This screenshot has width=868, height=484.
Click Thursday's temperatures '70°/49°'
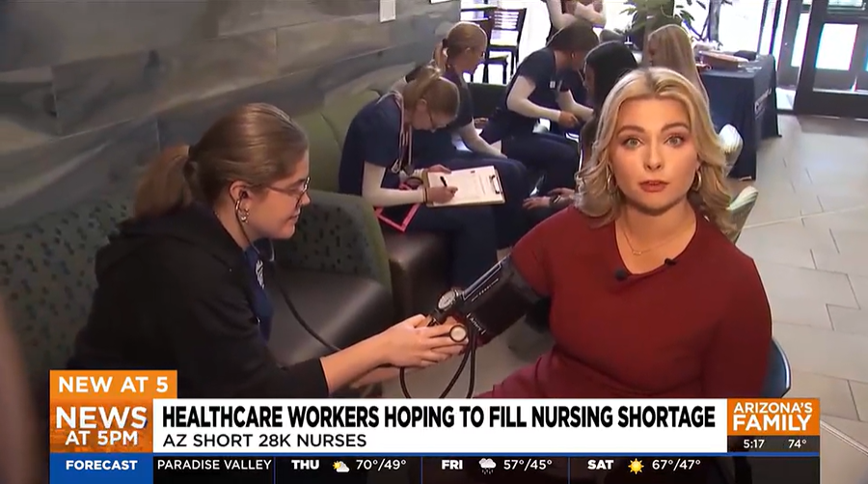coord(381,465)
